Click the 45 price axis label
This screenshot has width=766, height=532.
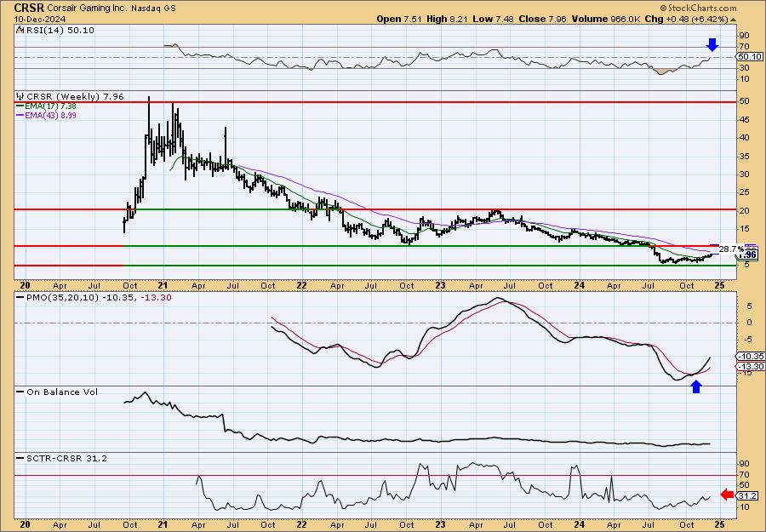pos(744,120)
